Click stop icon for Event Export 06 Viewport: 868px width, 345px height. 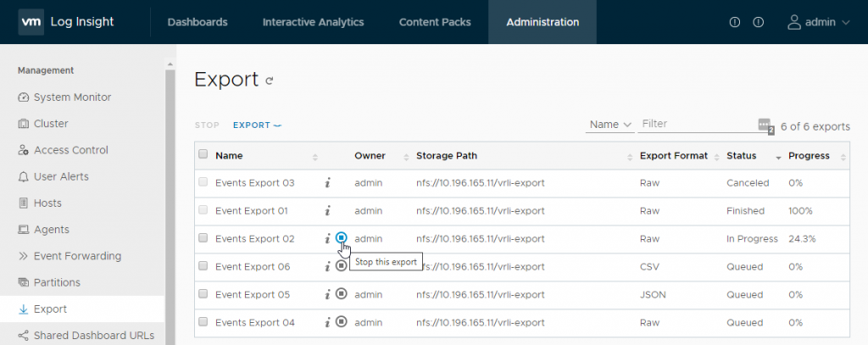(342, 266)
